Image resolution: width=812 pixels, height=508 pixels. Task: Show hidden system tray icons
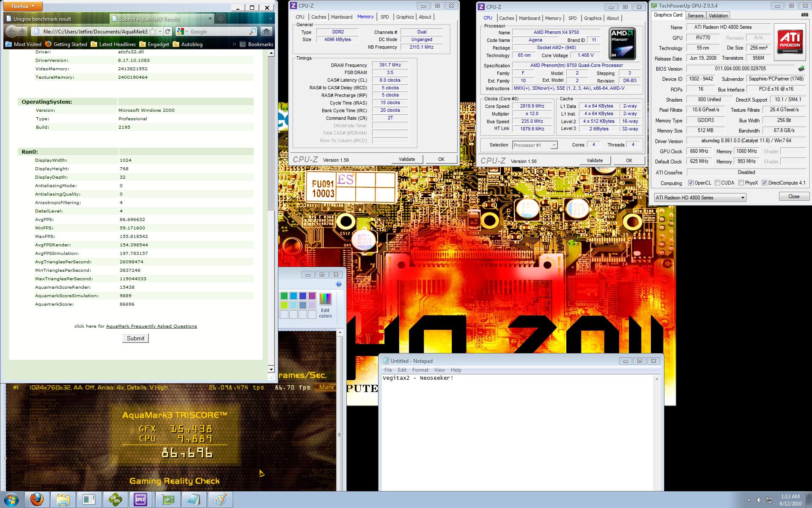[x=749, y=500]
